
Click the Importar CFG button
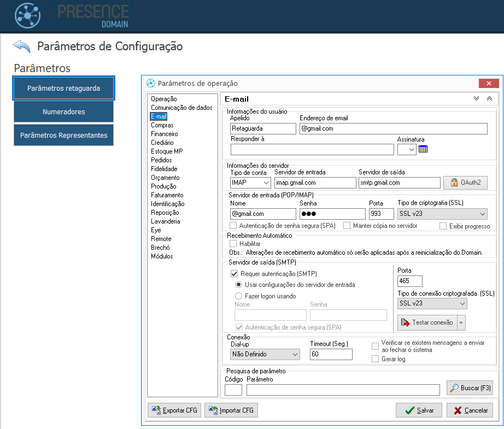click(231, 410)
